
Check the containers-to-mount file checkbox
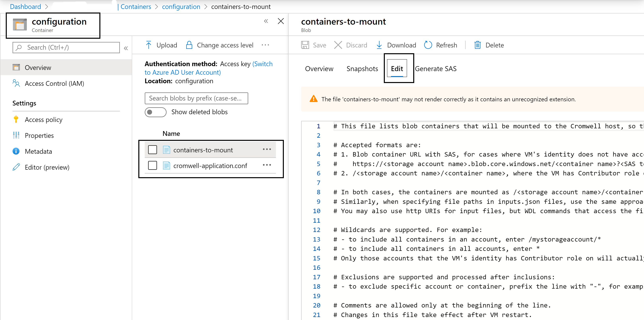point(152,150)
